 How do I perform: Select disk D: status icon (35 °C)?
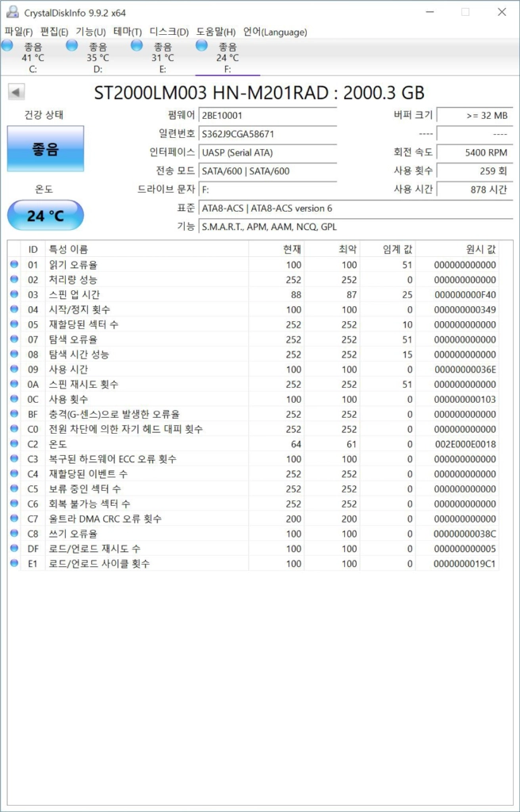(x=72, y=45)
